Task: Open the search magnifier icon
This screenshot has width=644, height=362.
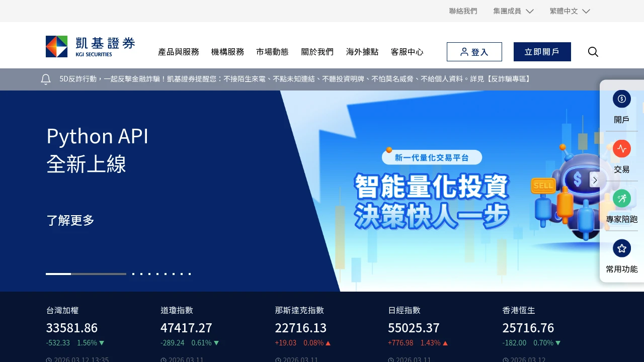Action: pos(593,52)
